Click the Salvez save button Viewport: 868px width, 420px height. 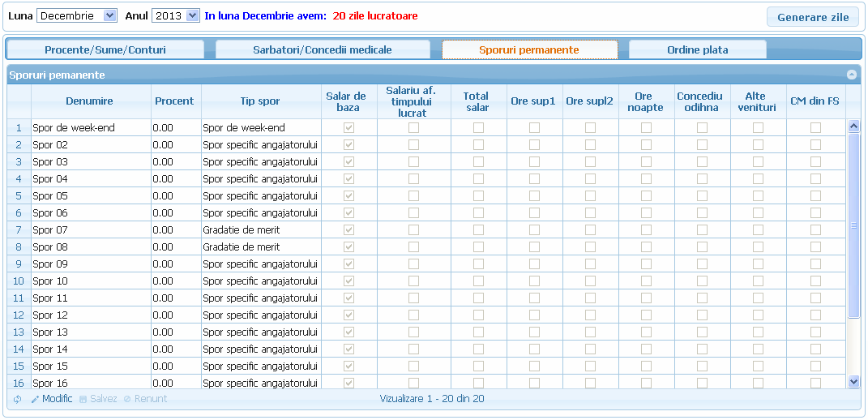(x=98, y=399)
